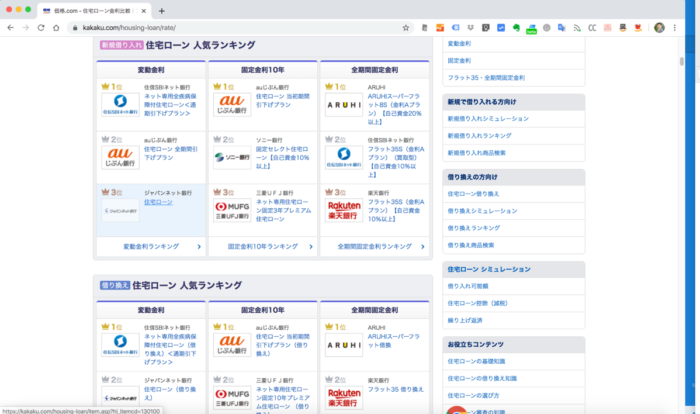Screen dimensions: 700x414
Task: Open 住宅ローン 全期間引下げプラン link
Action: tap(171, 153)
